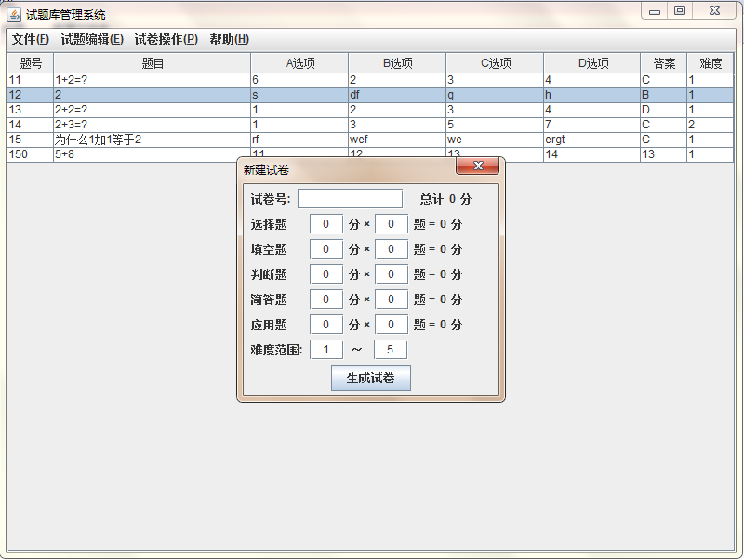The height and width of the screenshot is (560, 744).
Task: Select question cell '1+2=?'
Action: click(x=153, y=80)
